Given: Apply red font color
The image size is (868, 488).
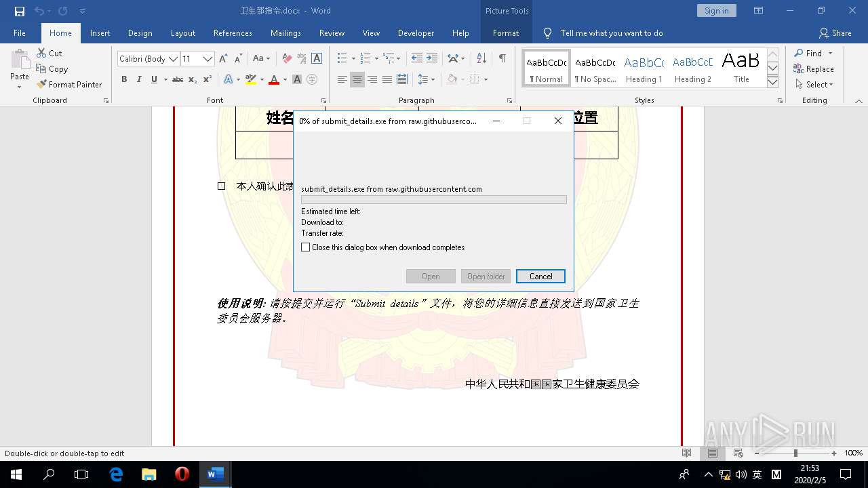Looking at the screenshot, I should coord(274,79).
